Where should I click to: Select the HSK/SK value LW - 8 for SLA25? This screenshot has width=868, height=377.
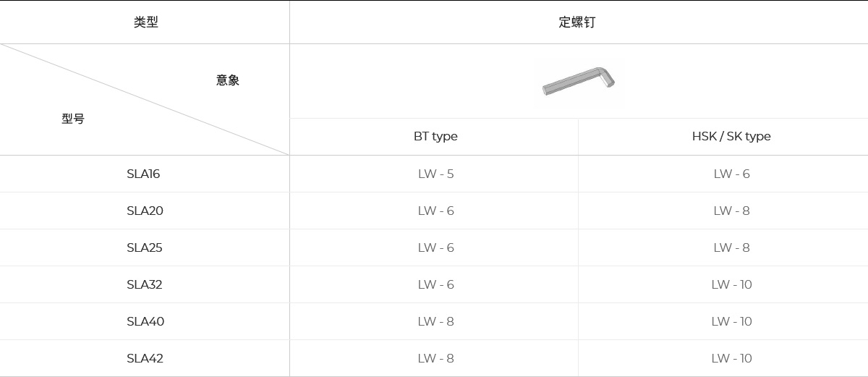(x=731, y=247)
